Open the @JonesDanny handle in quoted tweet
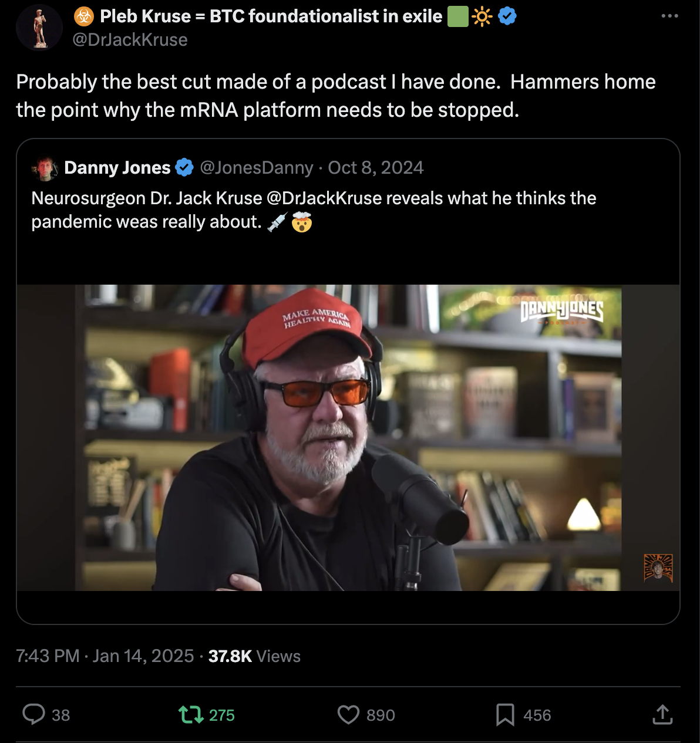The image size is (700, 743). (257, 168)
